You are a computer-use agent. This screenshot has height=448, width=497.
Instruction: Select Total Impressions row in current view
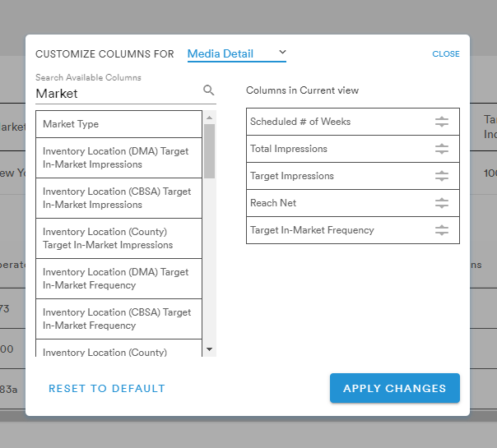point(353,149)
